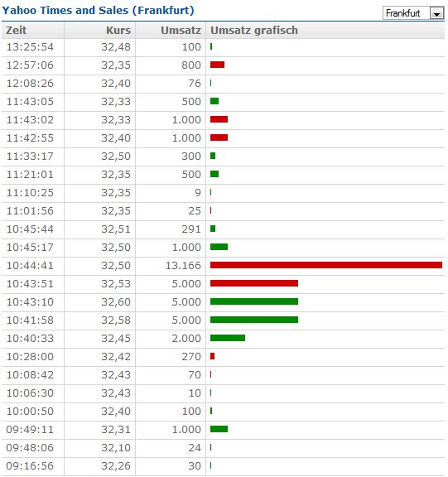448x477 pixels.
Task: Select the time 11:43:02
Action: tap(30, 120)
